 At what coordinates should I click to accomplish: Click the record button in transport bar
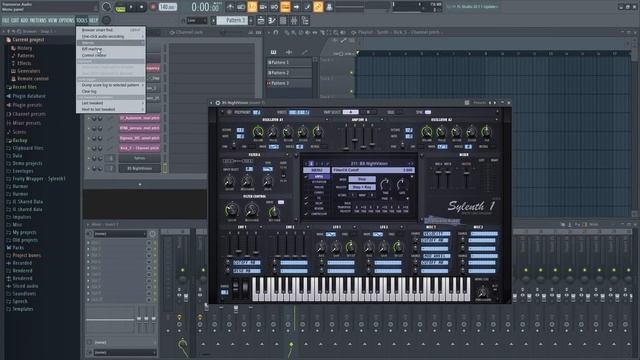(x=153, y=7)
